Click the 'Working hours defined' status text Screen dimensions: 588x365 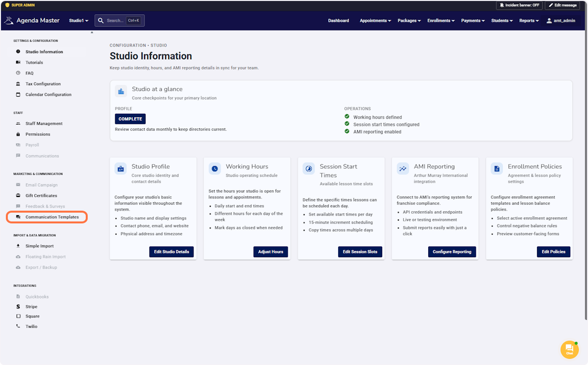pos(377,117)
